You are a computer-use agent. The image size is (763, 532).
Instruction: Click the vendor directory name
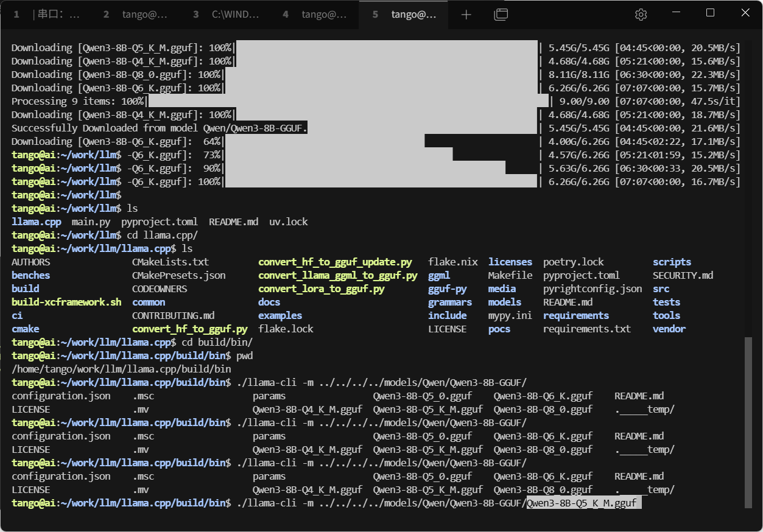click(x=669, y=329)
